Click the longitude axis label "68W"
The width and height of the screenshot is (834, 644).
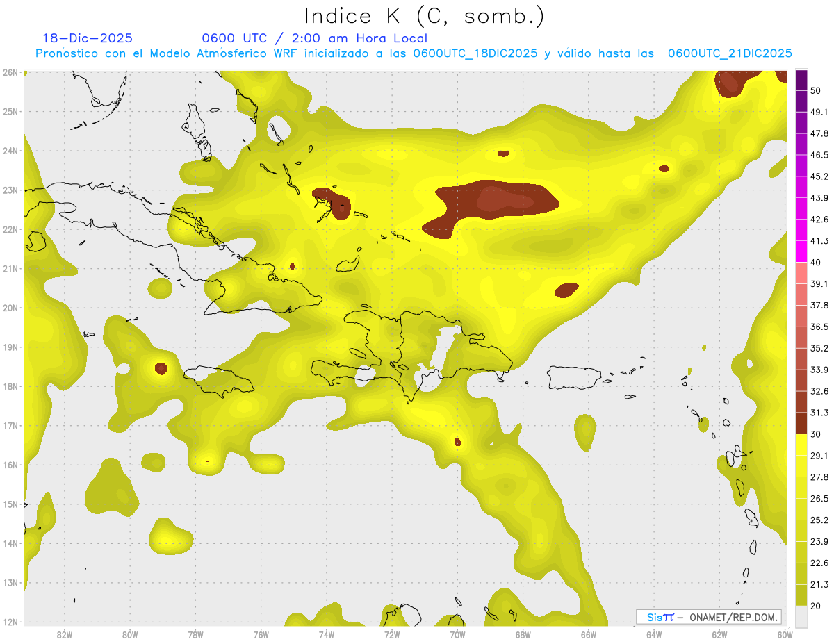(523, 634)
